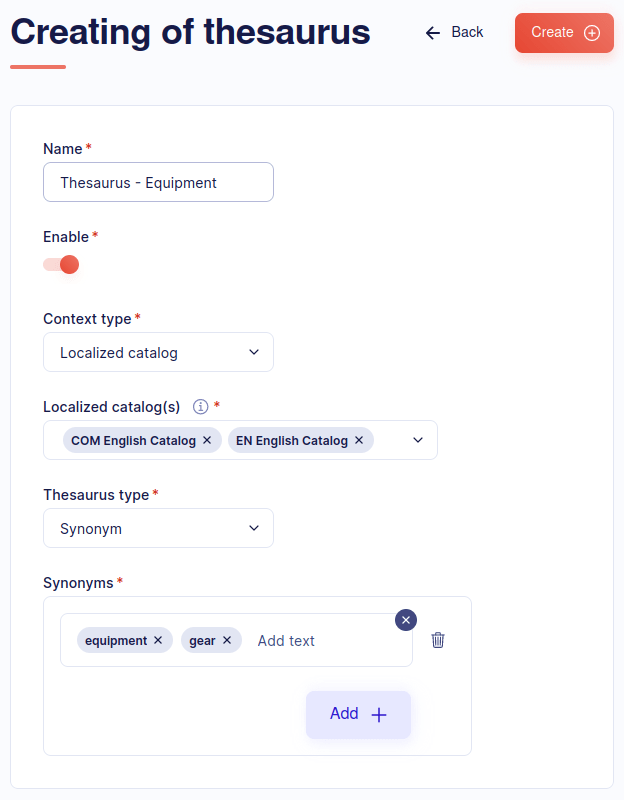Screen dimensions: 624x800
Task: Click the back arrow icon
Action: pyautogui.click(x=433, y=33)
